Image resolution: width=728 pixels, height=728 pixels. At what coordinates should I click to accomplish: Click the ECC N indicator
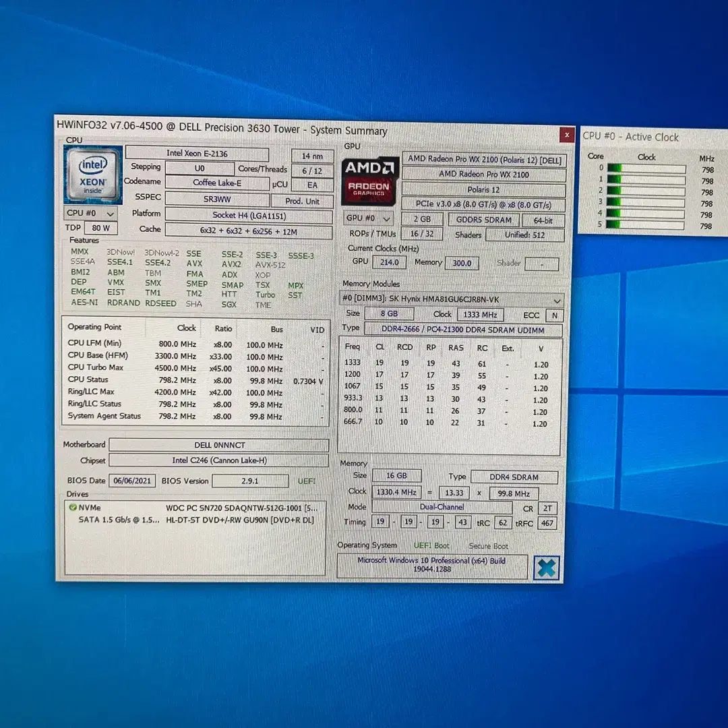554,315
